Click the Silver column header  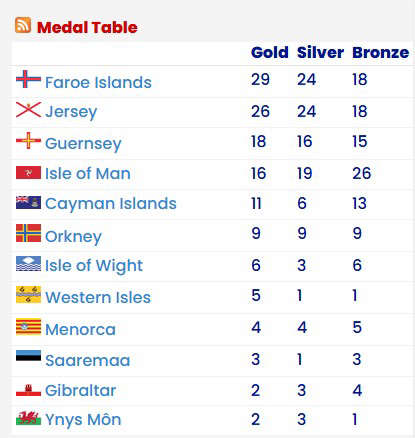click(x=320, y=53)
